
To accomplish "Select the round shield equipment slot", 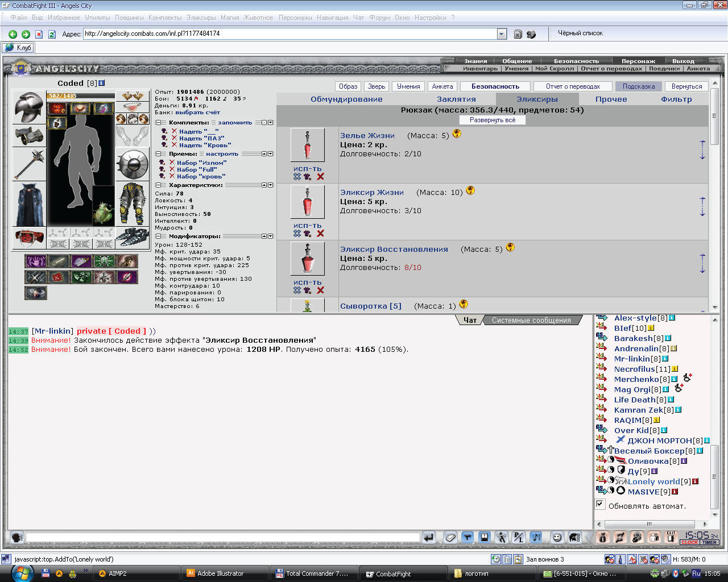I will point(132,164).
